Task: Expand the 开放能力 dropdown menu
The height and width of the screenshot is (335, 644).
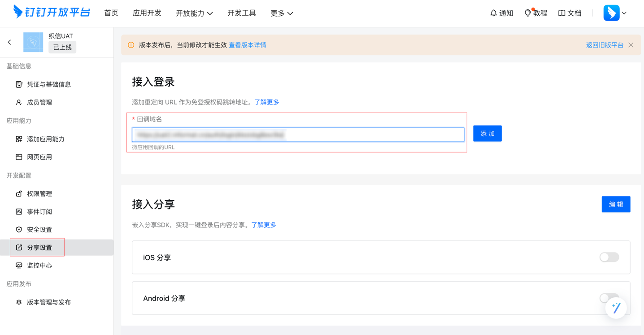Action: pos(194,13)
